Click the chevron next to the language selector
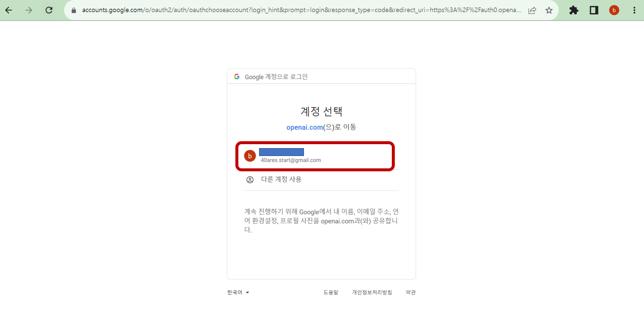Viewport: 644px width, 315px height. click(248, 292)
